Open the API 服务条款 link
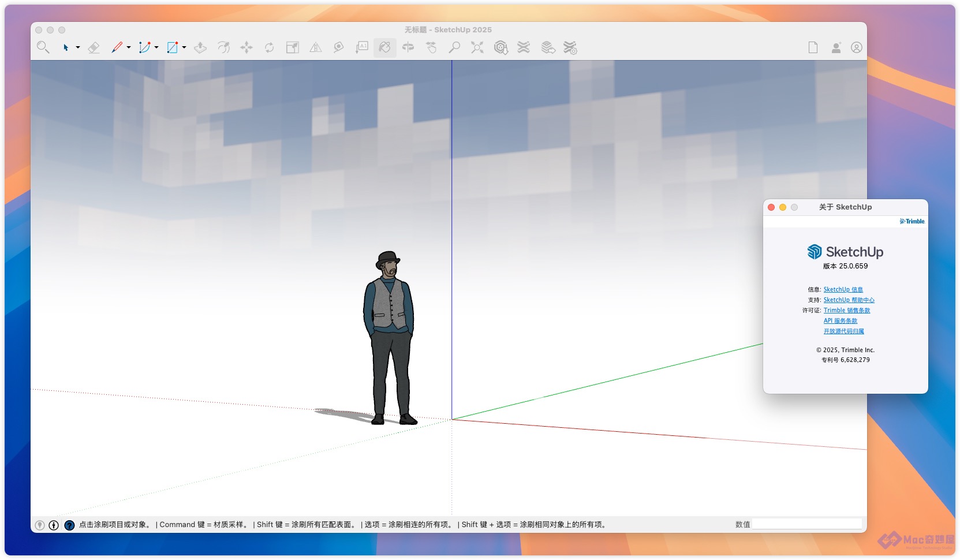The image size is (960, 560). tap(841, 321)
